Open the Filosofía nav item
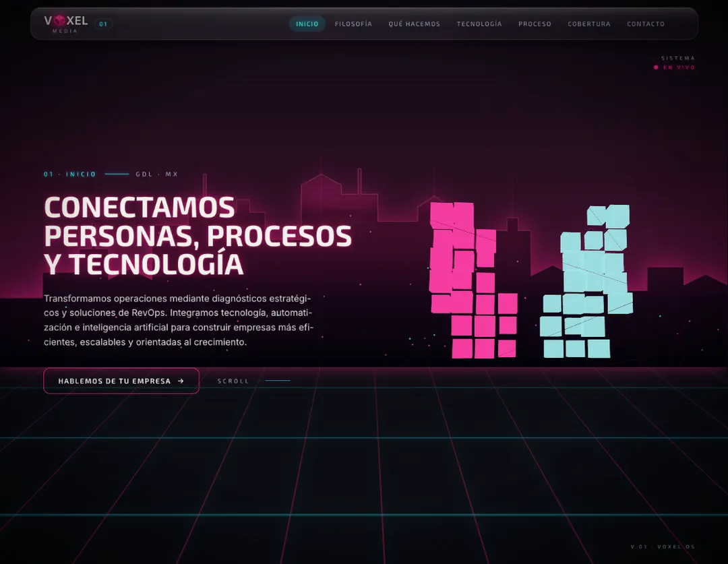 tap(353, 24)
